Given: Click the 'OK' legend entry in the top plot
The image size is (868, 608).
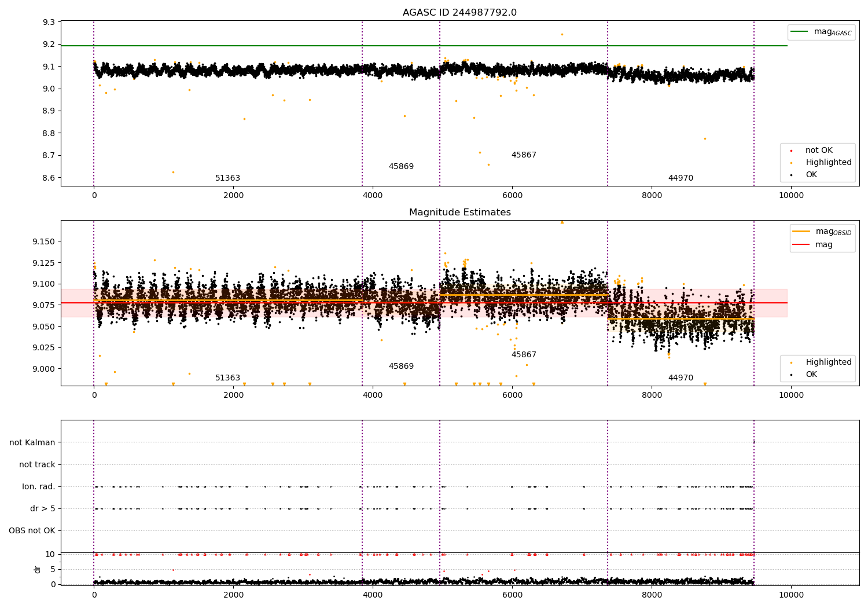Looking at the screenshot, I should pyautogui.click(x=811, y=175).
